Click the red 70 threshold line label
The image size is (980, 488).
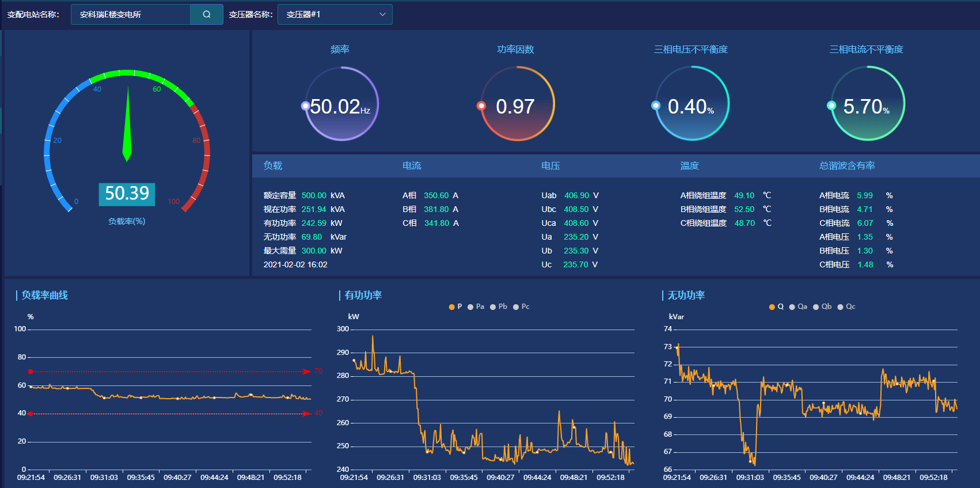click(318, 371)
